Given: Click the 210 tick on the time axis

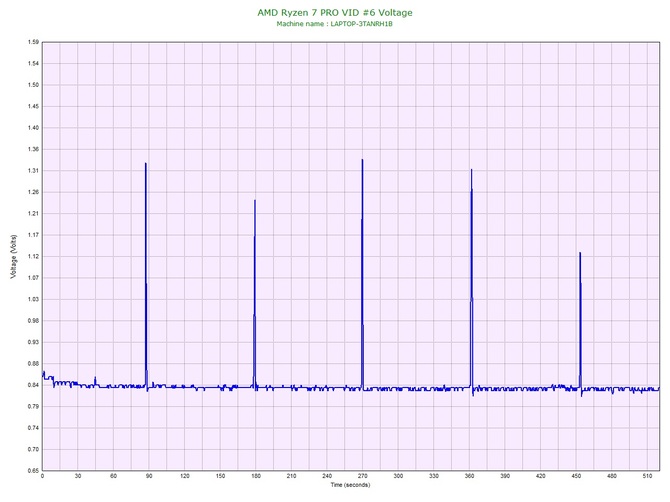Looking at the screenshot, I should [x=291, y=476].
